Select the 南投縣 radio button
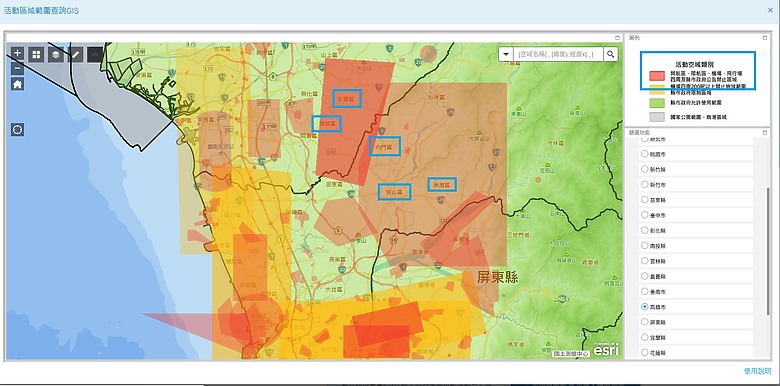The height and width of the screenshot is (386, 780). tap(644, 245)
